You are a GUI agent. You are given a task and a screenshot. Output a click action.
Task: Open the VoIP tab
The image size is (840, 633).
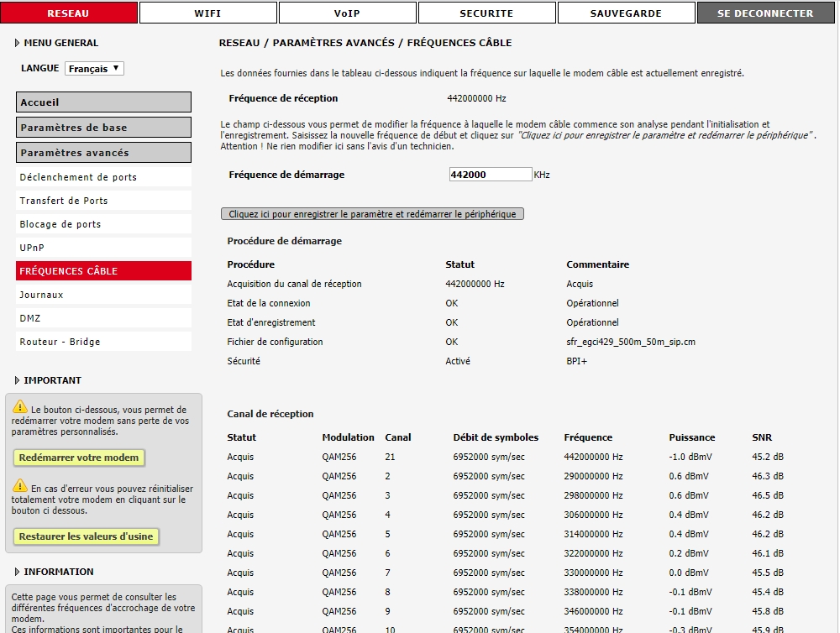[347, 13]
